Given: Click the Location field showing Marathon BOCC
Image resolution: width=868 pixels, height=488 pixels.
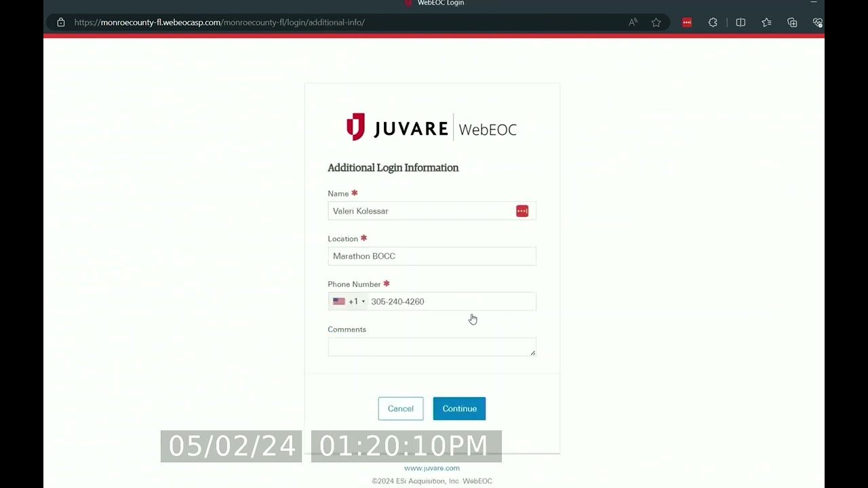Looking at the screenshot, I should pyautogui.click(x=432, y=256).
